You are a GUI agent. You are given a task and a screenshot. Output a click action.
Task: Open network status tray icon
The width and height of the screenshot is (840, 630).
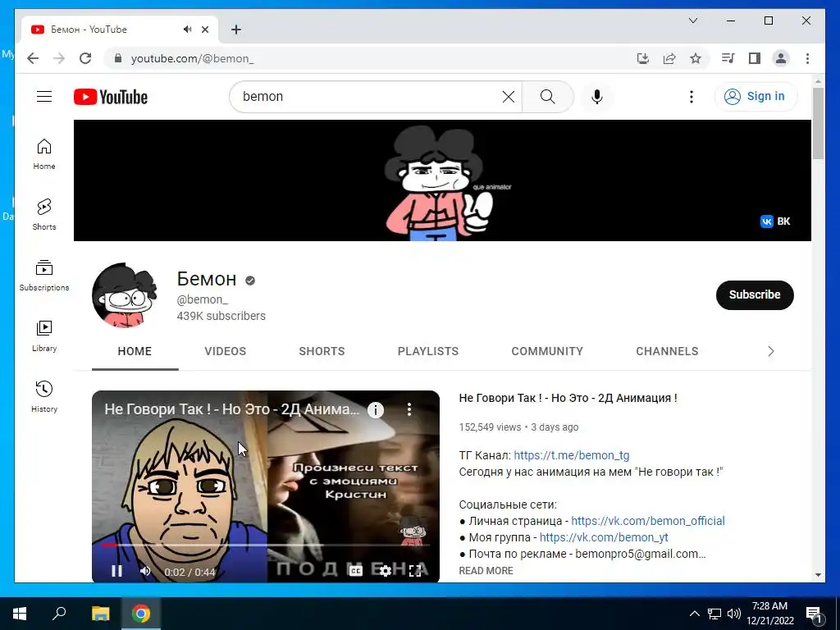[714, 614]
